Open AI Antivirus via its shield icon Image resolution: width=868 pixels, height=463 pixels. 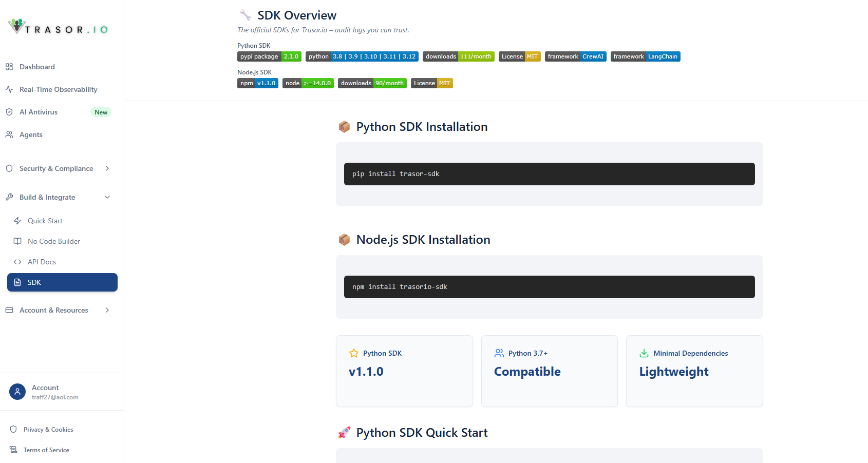point(9,112)
